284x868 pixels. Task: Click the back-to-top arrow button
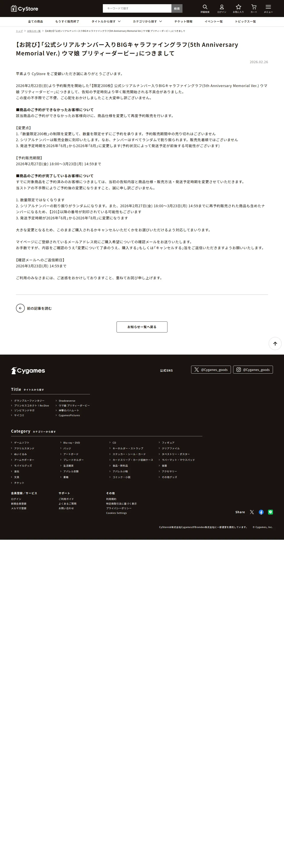click(x=275, y=343)
